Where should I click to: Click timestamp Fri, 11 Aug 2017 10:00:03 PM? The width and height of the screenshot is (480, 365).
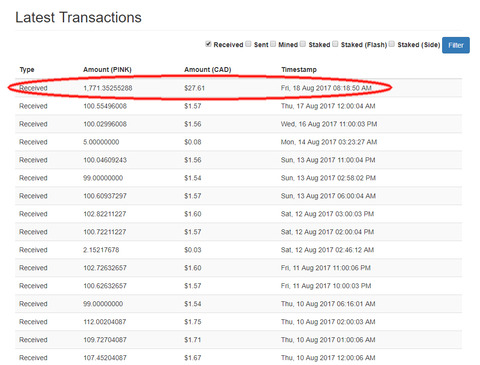(326, 286)
